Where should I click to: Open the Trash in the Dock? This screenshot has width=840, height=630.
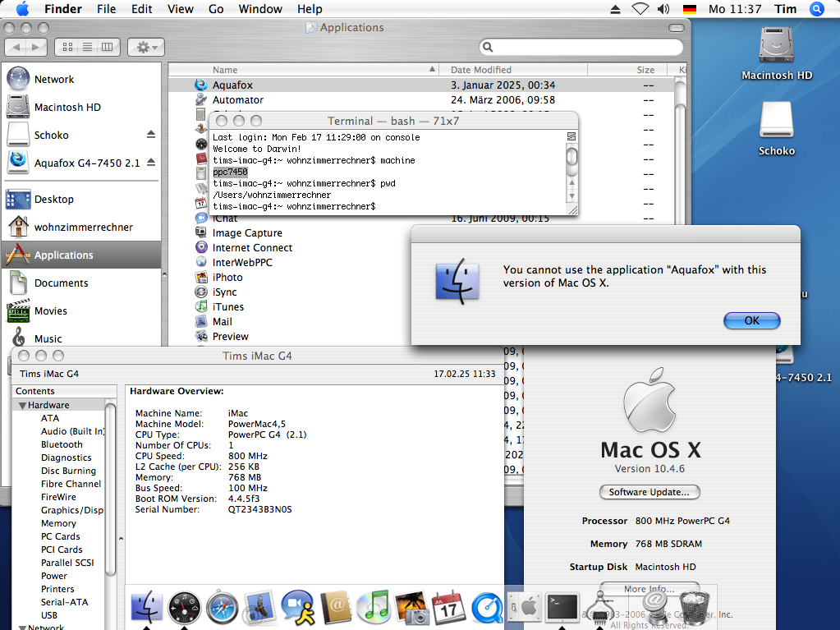[x=695, y=608]
